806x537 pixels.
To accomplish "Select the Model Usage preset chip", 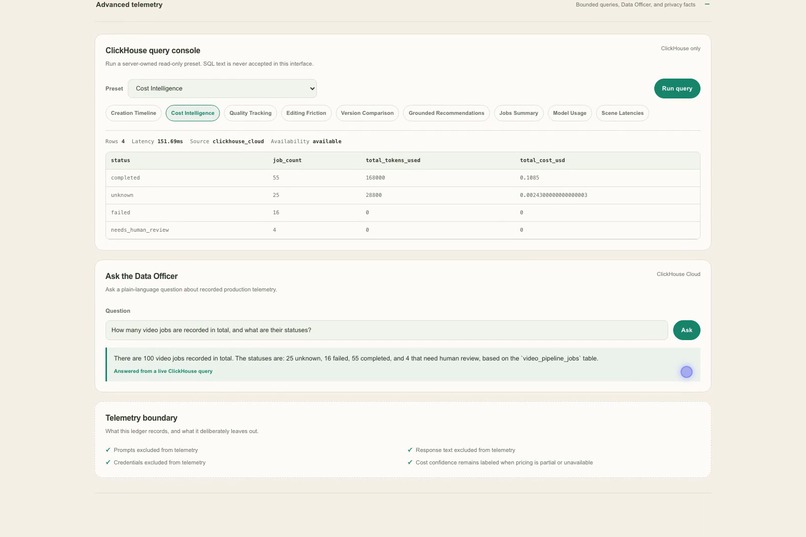I will tap(570, 113).
